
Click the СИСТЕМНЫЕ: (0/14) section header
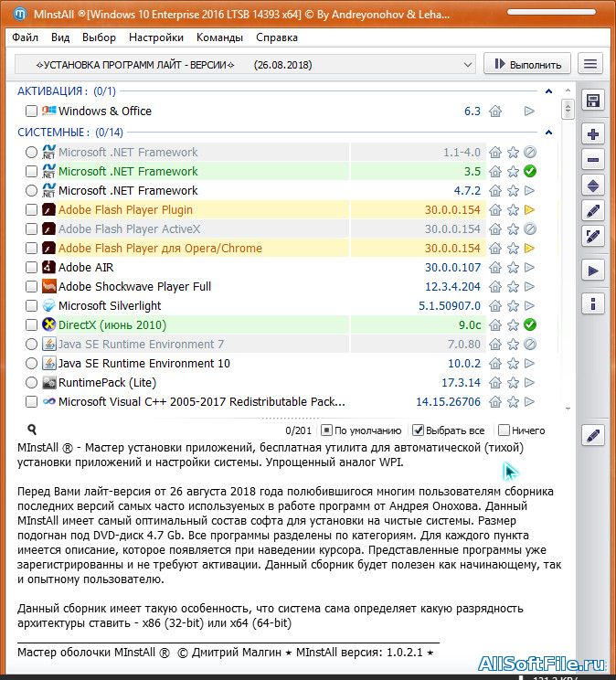(x=70, y=133)
